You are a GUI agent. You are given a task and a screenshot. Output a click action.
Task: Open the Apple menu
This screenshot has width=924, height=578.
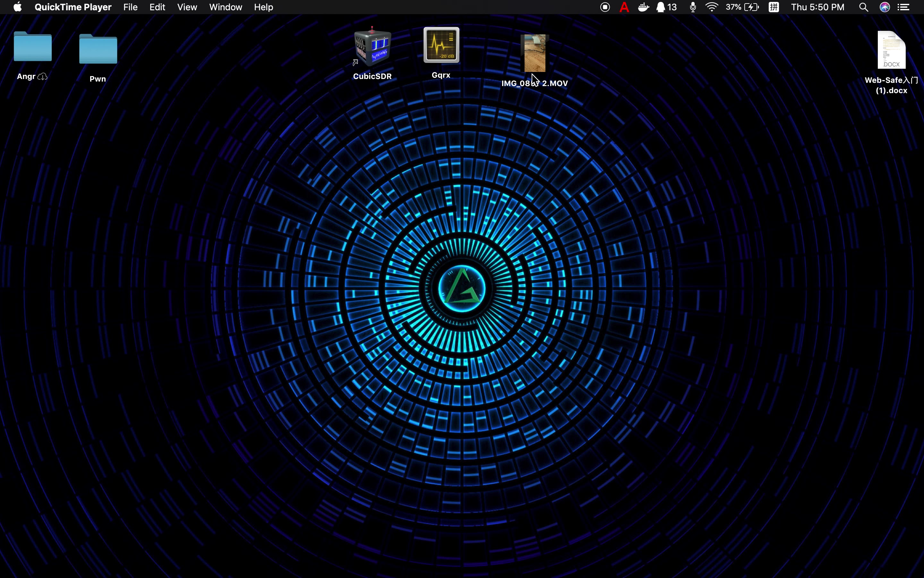18,7
